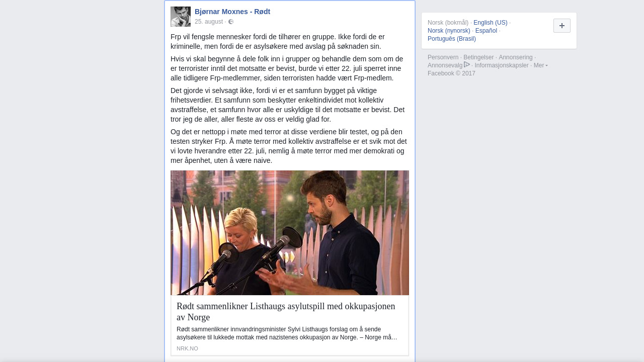Expand the Mer dropdown in footer
The width and height of the screenshot is (644, 362).
(541, 65)
